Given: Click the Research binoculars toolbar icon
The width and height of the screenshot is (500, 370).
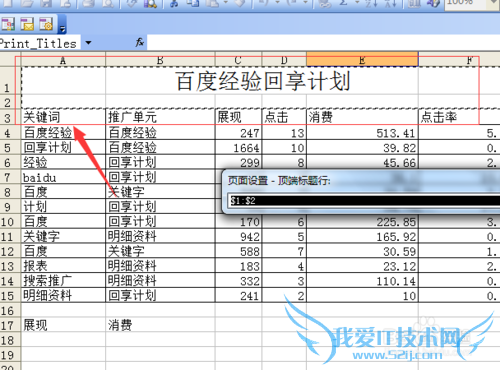Looking at the screenshot, I should [150, 3].
